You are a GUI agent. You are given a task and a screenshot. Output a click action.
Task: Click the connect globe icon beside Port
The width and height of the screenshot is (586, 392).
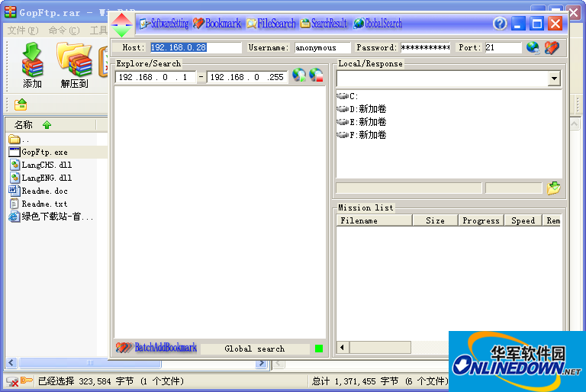pyautogui.click(x=533, y=47)
